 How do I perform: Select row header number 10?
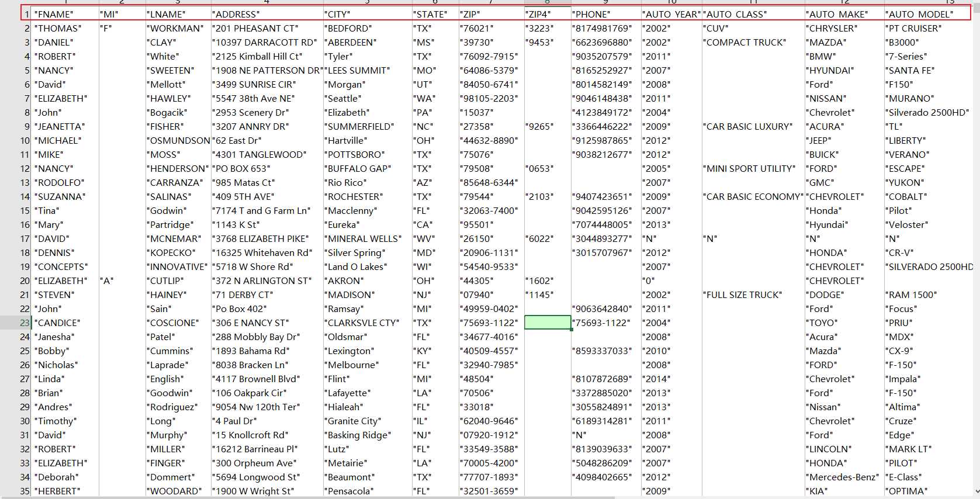click(x=16, y=140)
